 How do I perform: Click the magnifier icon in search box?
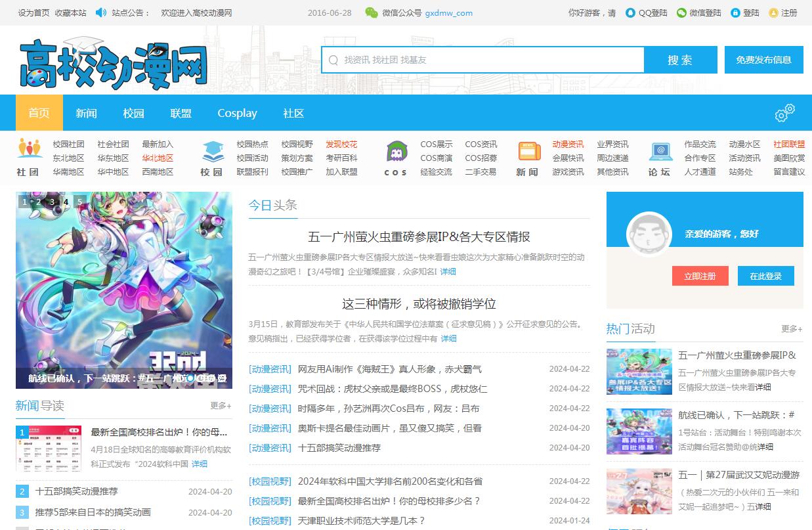[x=333, y=60]
